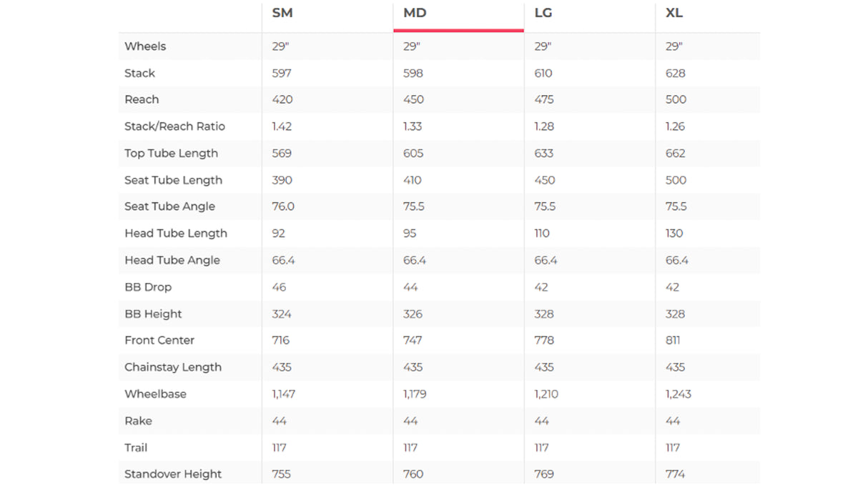
Task: Select the MD size tab
Action: (415, 13)
